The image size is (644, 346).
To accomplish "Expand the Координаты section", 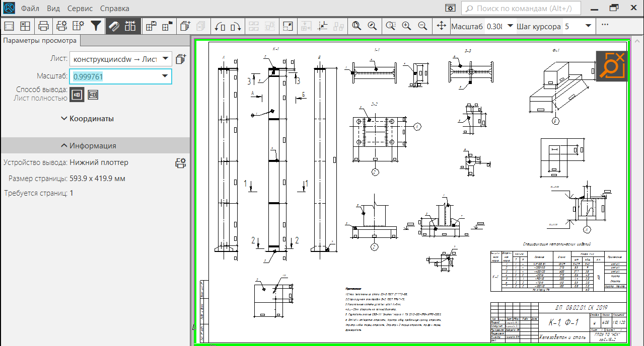I will [x=88, y=119].
